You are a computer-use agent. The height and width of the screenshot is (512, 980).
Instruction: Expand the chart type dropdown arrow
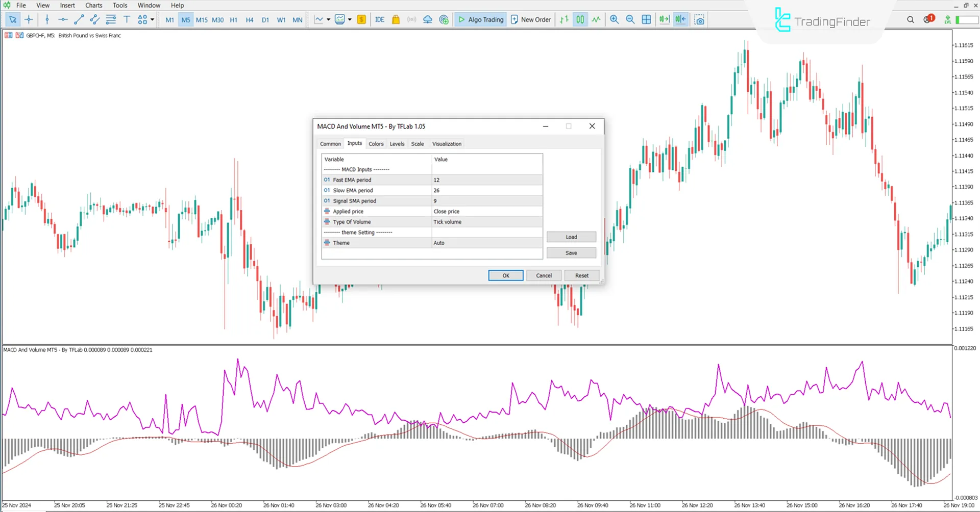pyautogui.click(x=328, y=19)
